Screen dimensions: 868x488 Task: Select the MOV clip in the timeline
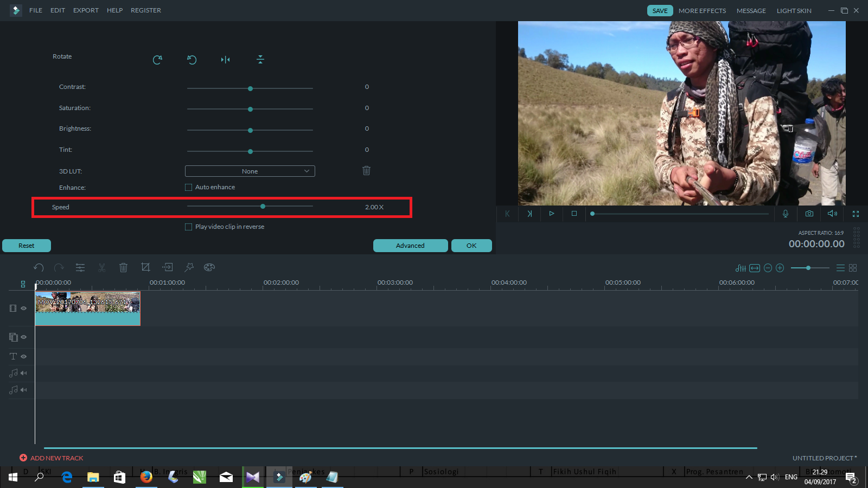pyautogui.click(x=87, y=309)
